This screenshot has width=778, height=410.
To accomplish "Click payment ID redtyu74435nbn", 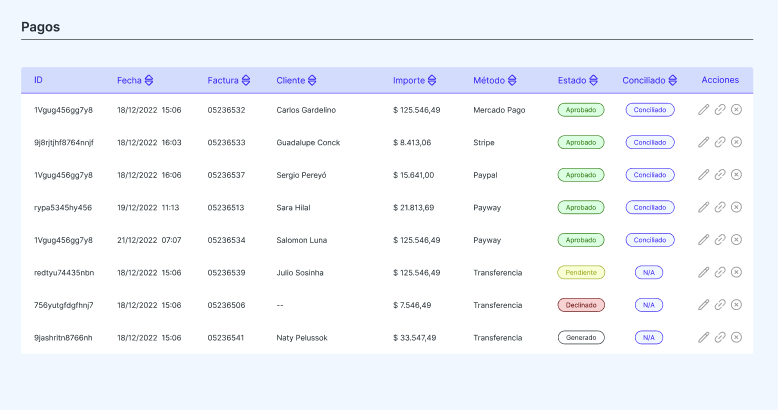I will 64,272.
